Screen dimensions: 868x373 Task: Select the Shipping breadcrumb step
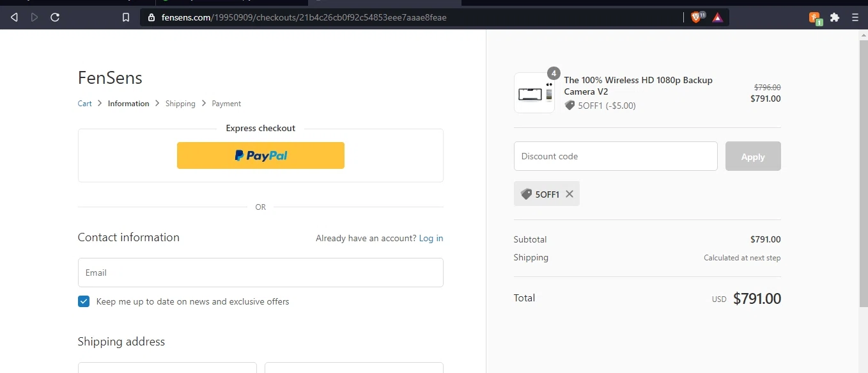click(x=180, y=104)
